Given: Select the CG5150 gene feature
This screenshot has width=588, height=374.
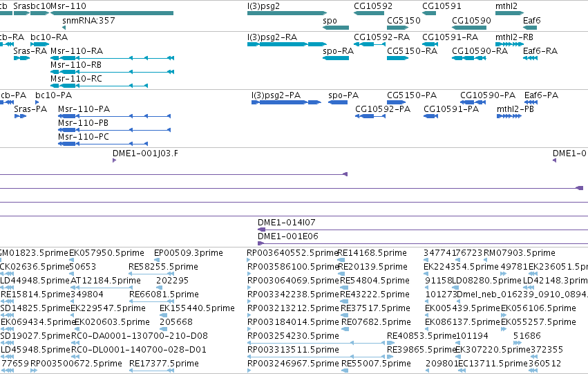Looking at the screenshot, I should pos(398,28).
